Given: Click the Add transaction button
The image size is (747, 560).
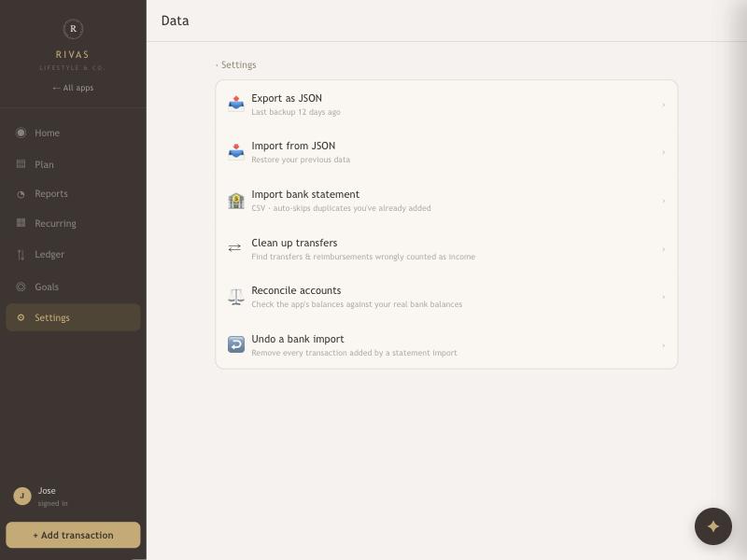Looking at the screenshot, I should [73, 535].
